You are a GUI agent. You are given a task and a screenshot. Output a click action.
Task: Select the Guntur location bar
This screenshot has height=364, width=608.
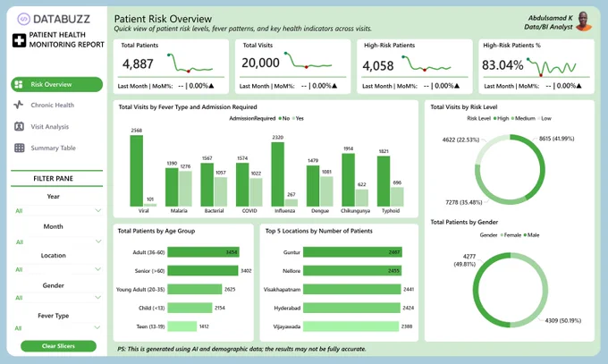(x=352, y=252)
